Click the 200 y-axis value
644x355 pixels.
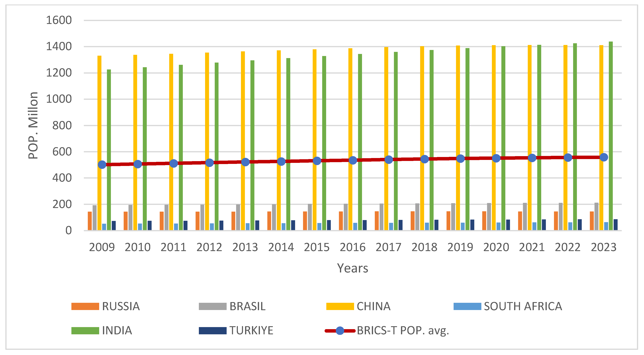[62, 204]
